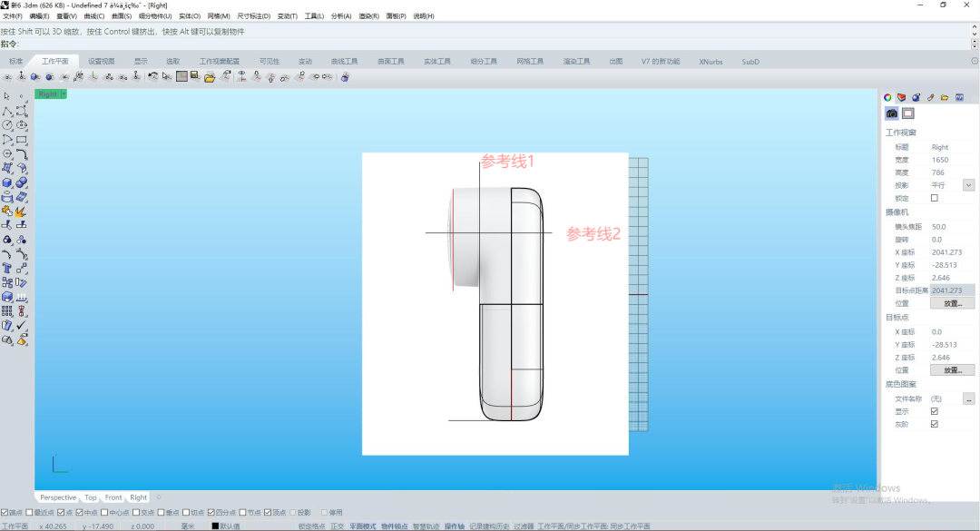Expand the 投影 projection dropdown
Screen dimensions: 980x531
(x=968, y=185)
